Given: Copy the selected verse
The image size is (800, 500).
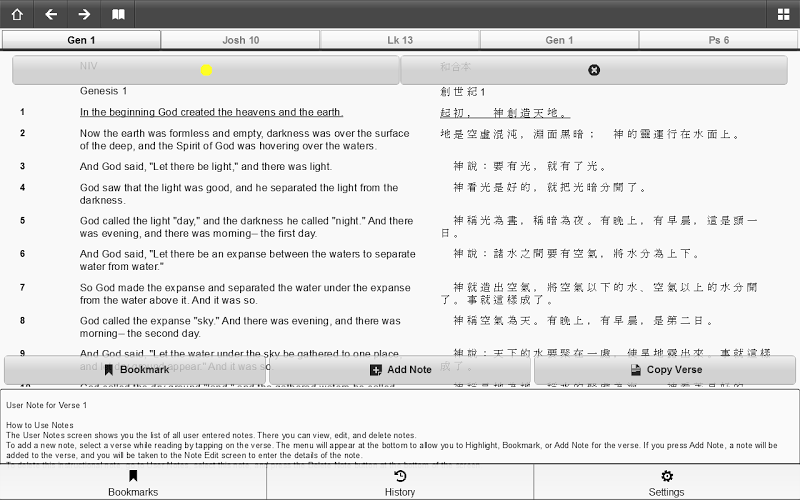Looking at the screenshot, I should click(665, 370).
